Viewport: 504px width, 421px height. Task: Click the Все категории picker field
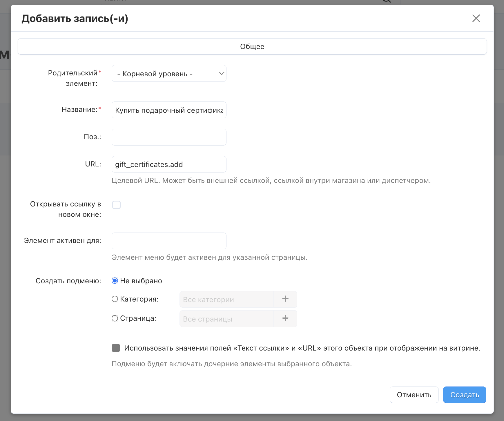pos(226,300)
